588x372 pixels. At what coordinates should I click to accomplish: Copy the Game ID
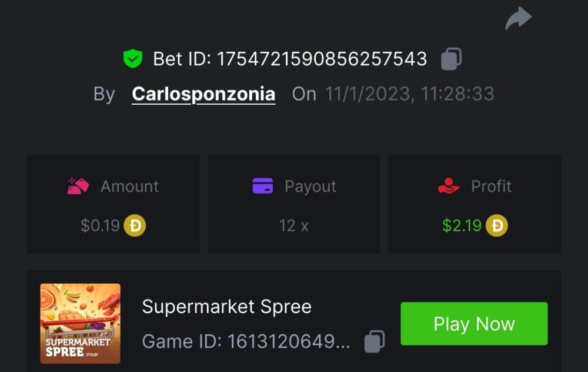pyautogui.click(x=375, y=341)
